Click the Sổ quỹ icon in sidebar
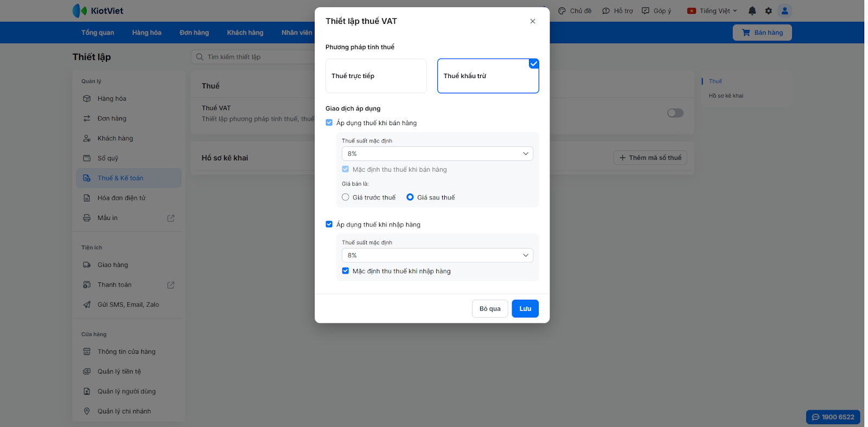 (x=87, y=158)
